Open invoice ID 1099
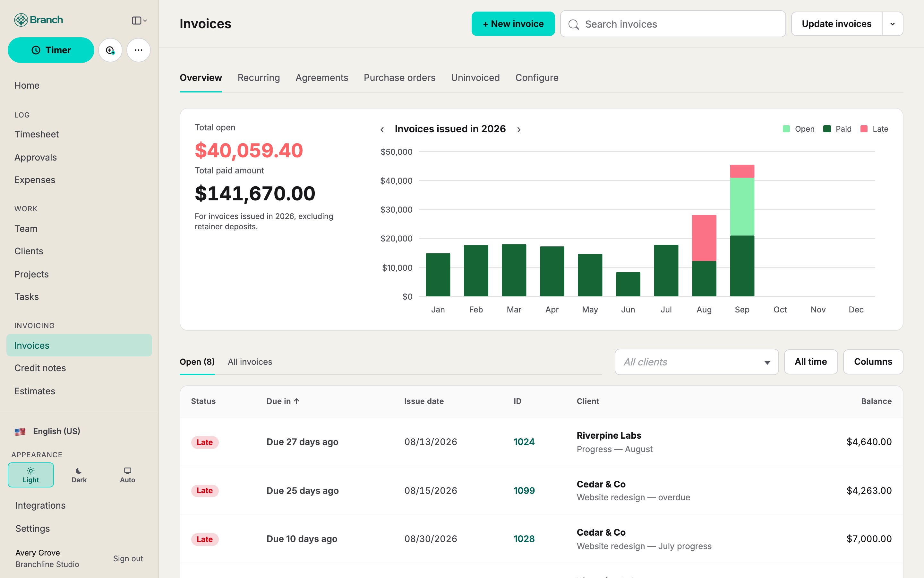Image resolution: width=924 pixels, height=578 pixels. click(x=524, y=490)
